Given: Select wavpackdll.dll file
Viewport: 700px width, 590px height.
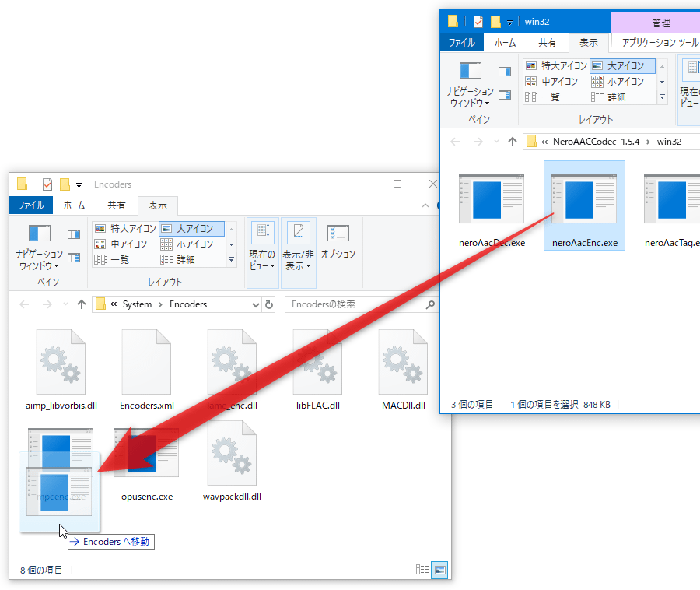Looking at the screenshot, I should [x=232, y=460].
